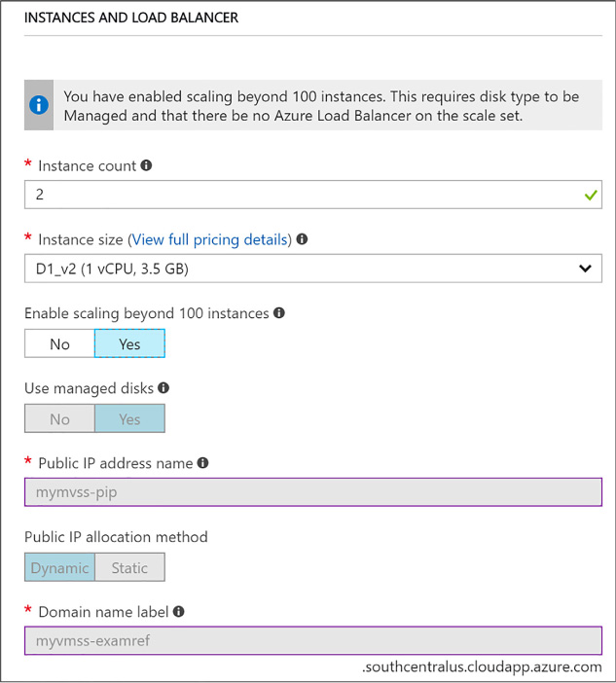This screenshot has height=683, width=616.
Task: Click the Domain name label info icon
Action: [x=179, y=612]
